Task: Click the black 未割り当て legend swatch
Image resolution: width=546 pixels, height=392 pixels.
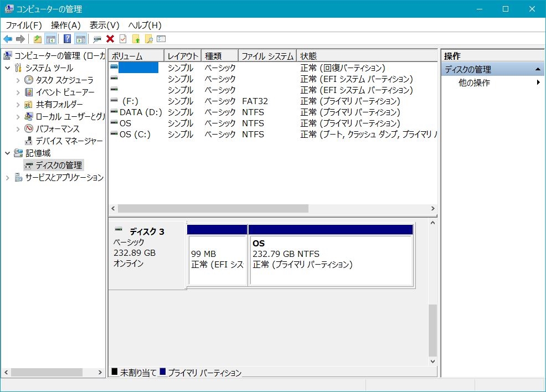Action: [x=114, y=372]
